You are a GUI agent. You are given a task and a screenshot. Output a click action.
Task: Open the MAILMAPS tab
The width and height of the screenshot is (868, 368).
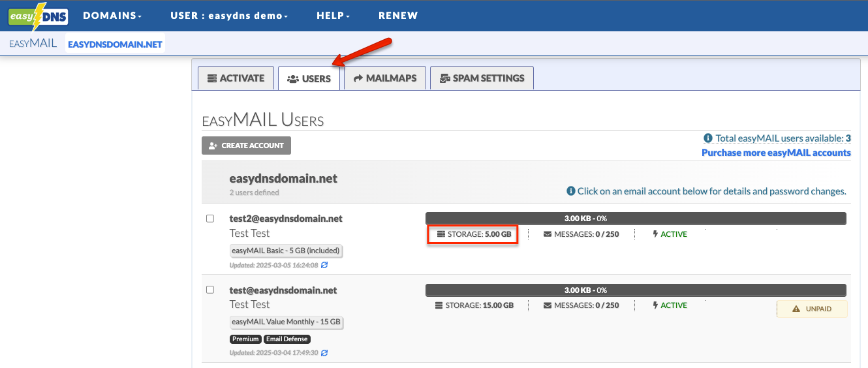(x=385, y=78)
